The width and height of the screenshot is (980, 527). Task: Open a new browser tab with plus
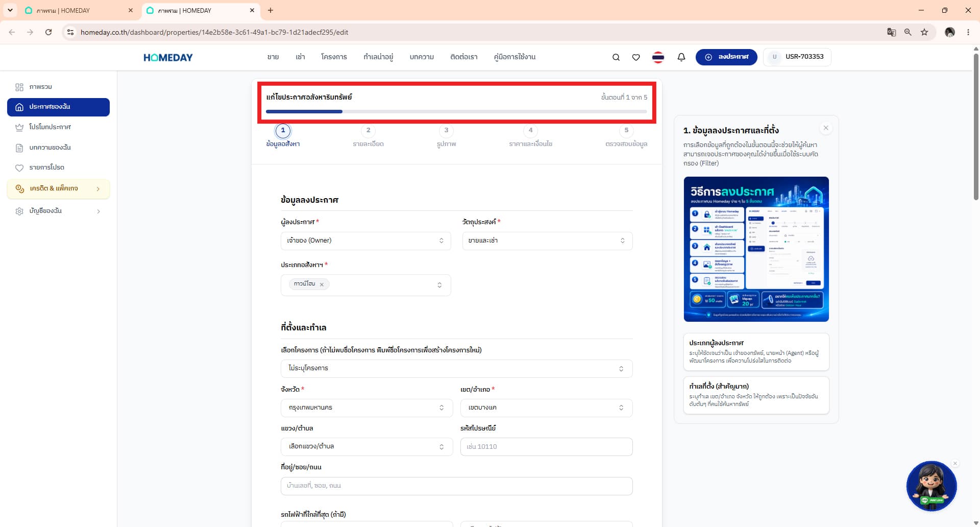[271, 10]
